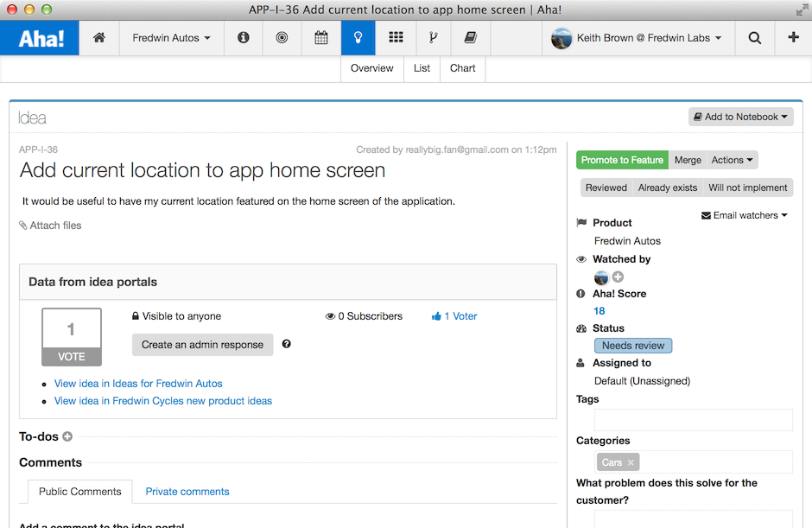Click the plus add-new icon
Image resolution: width=812 pixels, height=528 pixels.
793,37
